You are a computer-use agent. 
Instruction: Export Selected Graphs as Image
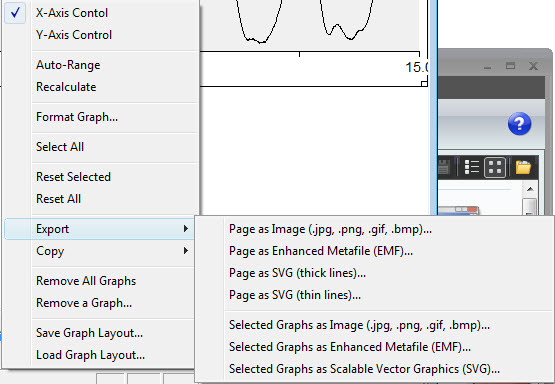point(374,325)
